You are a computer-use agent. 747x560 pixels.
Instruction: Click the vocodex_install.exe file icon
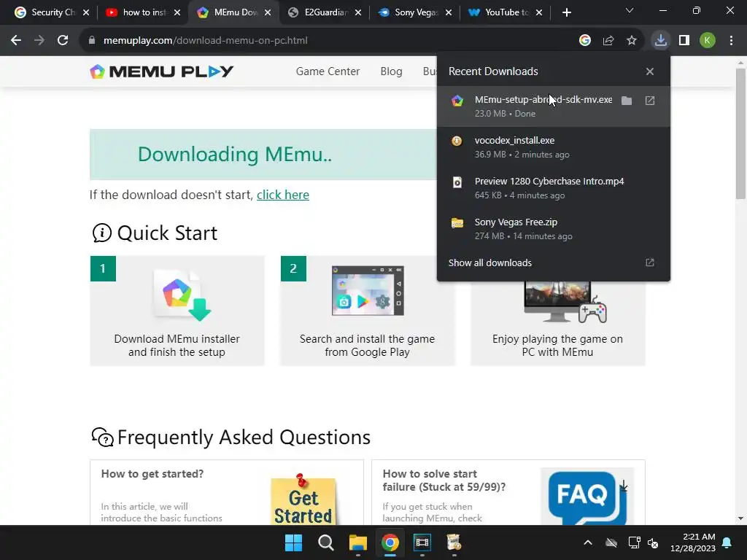pos(457,141)
